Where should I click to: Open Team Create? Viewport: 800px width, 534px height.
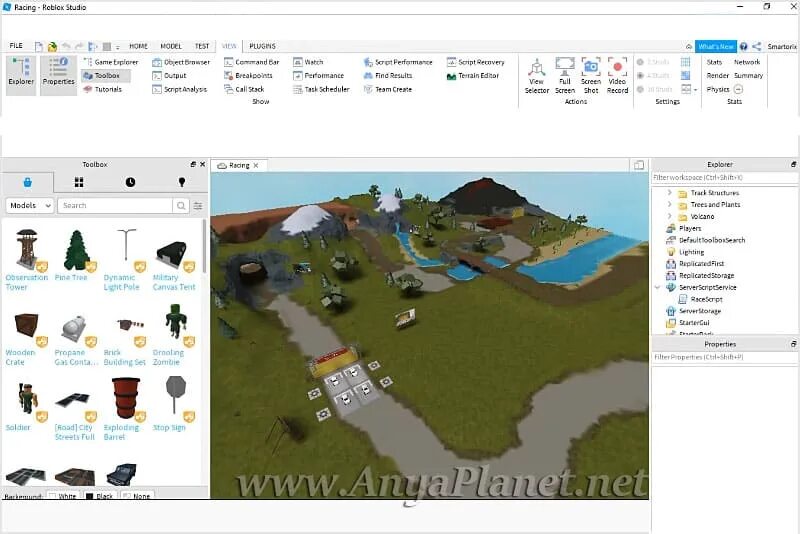pyautogui.click(x=388, y=89)
